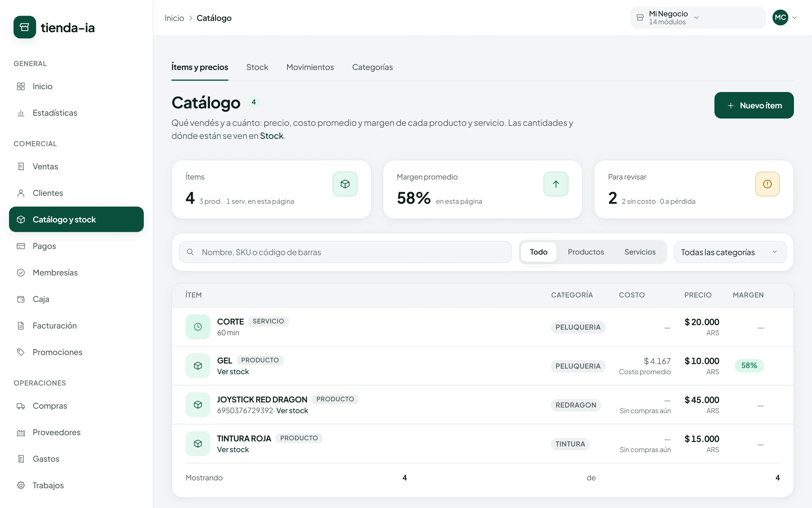
Task: Filter list by Productos
Action: tap(586, 252)
